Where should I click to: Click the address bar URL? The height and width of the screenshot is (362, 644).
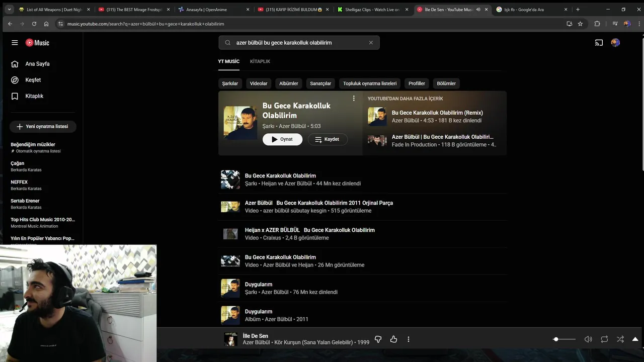point(145,24)
